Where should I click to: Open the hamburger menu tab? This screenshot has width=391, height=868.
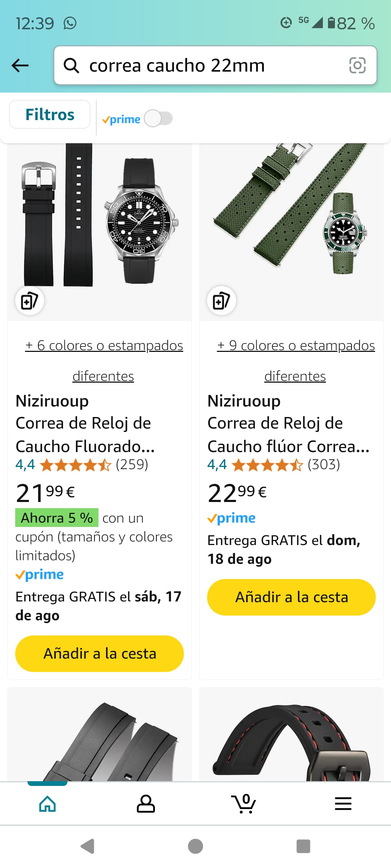[x=343, y=804]
